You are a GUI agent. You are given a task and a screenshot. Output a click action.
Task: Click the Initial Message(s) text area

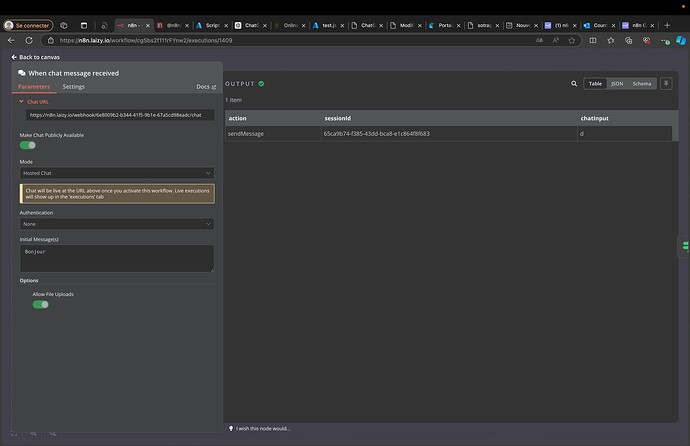(x=117, y=258)
